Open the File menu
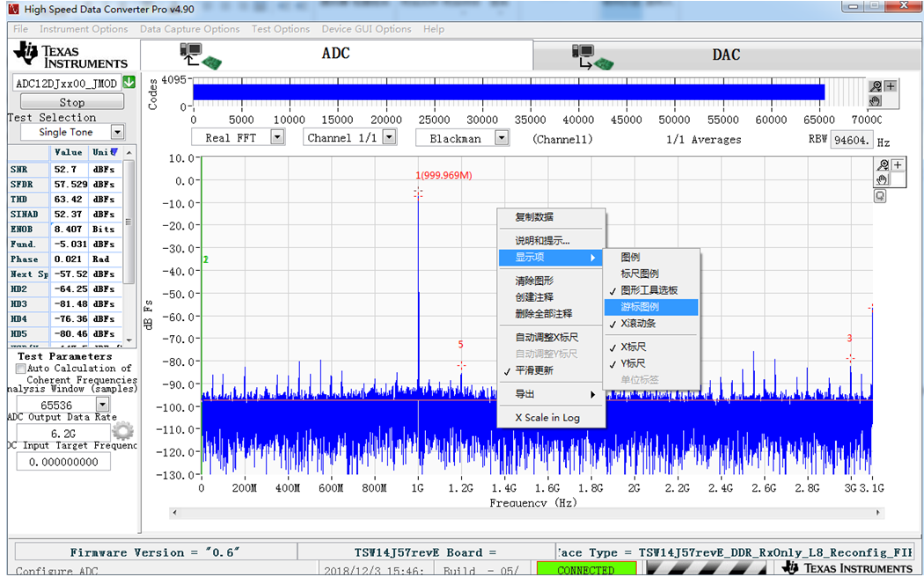924x577 pixels. pos(20,29)
